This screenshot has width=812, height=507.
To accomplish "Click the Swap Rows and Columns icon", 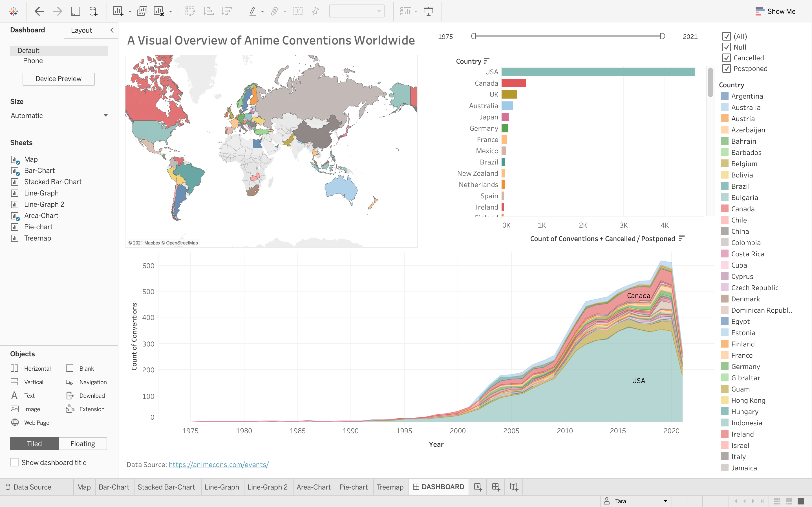I will (190, 11).
